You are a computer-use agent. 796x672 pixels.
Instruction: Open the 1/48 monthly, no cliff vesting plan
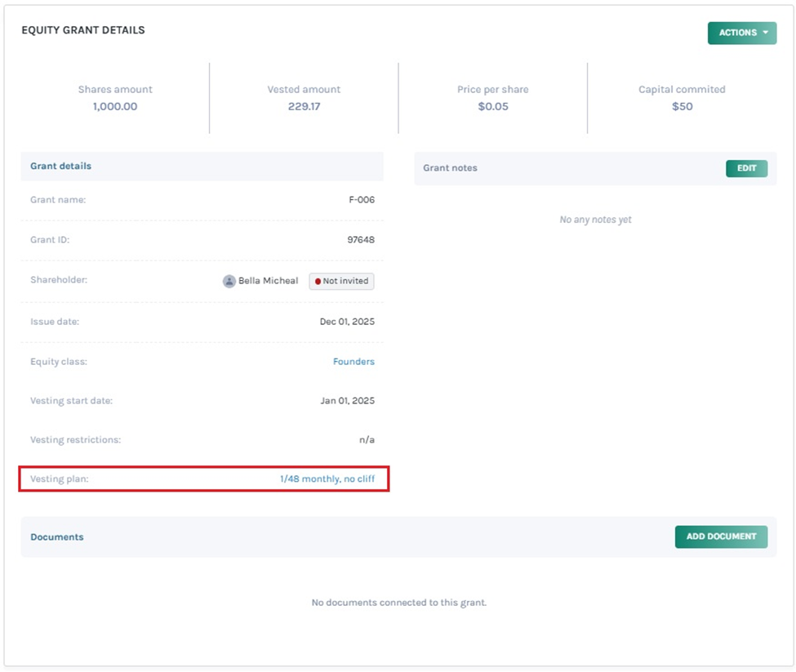[x=327, y=479]
